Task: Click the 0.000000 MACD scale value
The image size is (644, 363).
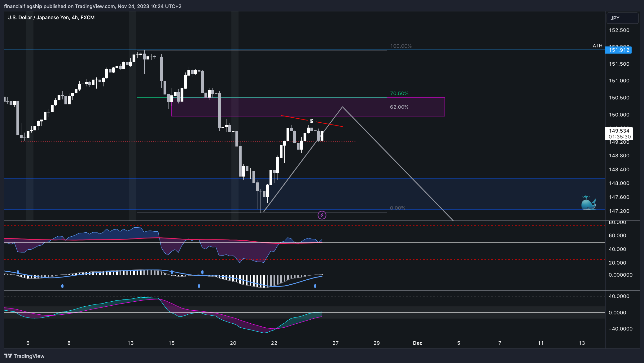Action: [x=620, y=275]
